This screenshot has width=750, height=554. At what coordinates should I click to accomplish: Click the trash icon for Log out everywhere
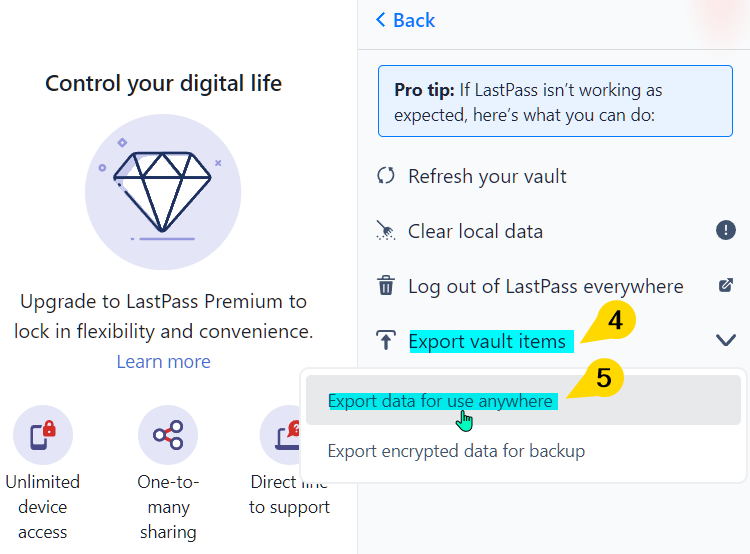386,286
